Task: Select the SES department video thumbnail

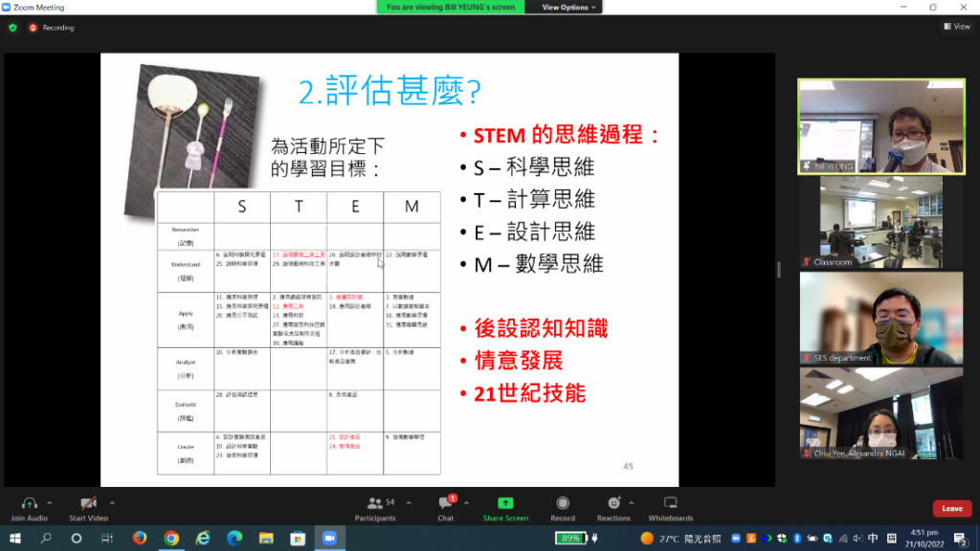Action: [x=881, y=318]
